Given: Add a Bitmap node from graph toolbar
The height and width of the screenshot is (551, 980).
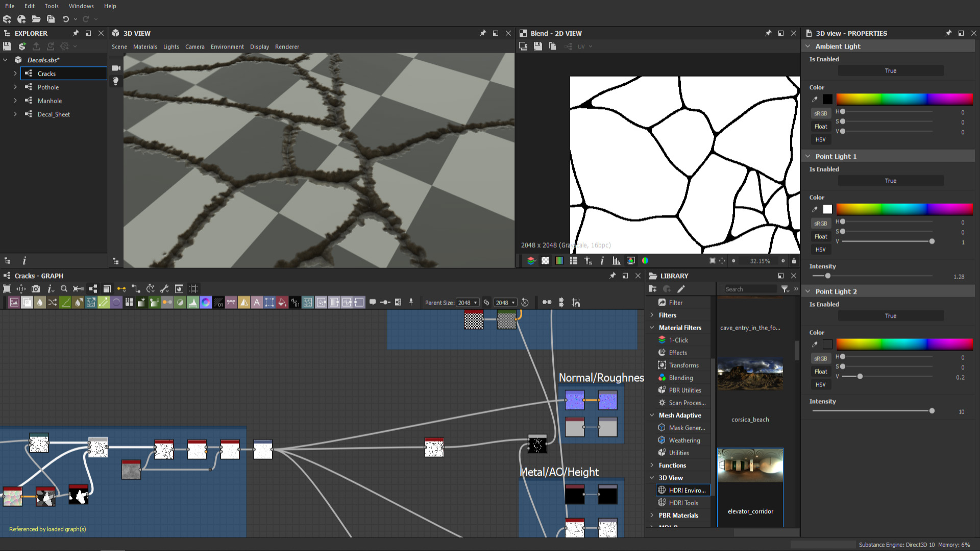Looking at the screenshot, I should click(x=14, y=303).
